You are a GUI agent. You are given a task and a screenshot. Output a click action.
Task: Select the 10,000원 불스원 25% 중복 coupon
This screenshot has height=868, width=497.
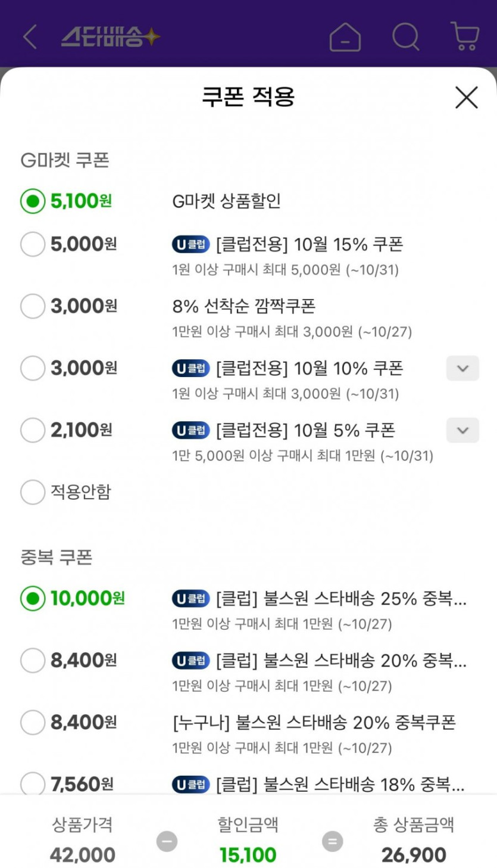tap(33, 598)
